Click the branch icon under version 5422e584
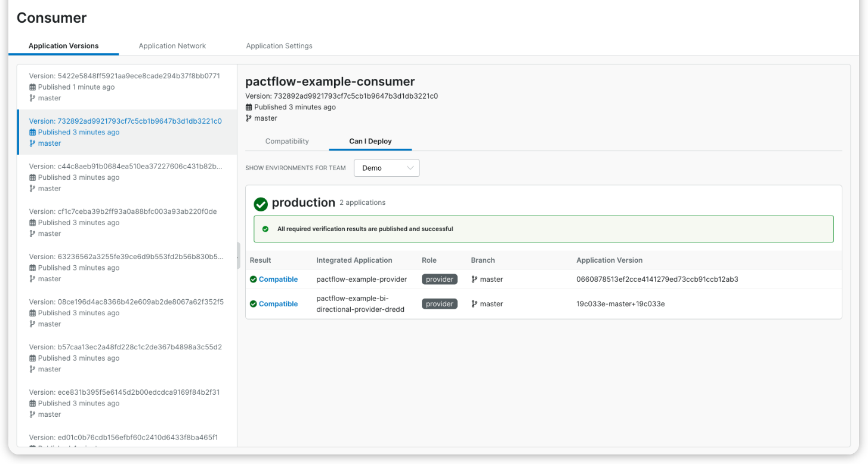 [32, 98]
